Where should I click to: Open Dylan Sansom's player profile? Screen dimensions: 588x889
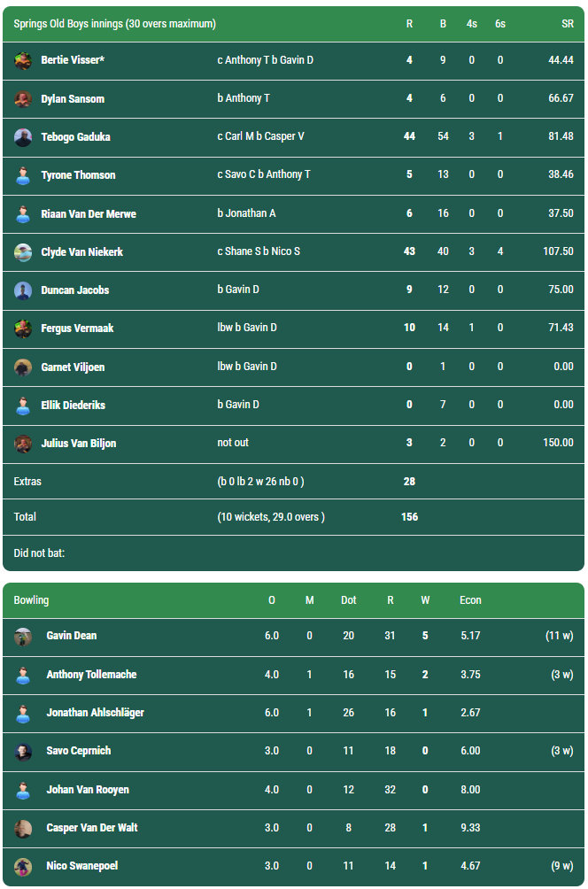click(73, 98)
